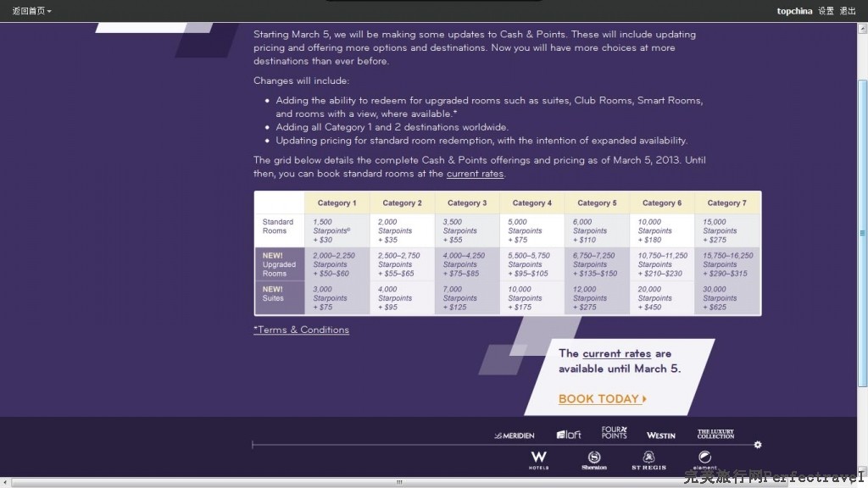
Task: Click the W Hotels brand logo
Action: click(x=538, y=460)
